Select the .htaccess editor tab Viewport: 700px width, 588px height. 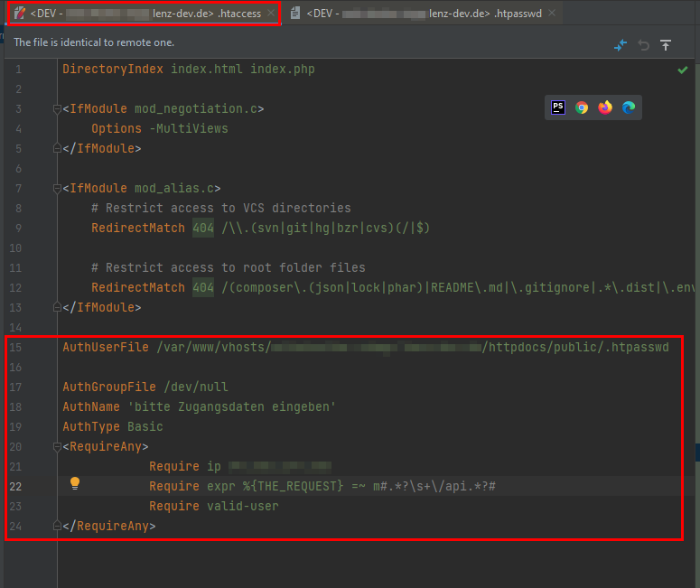135,14
